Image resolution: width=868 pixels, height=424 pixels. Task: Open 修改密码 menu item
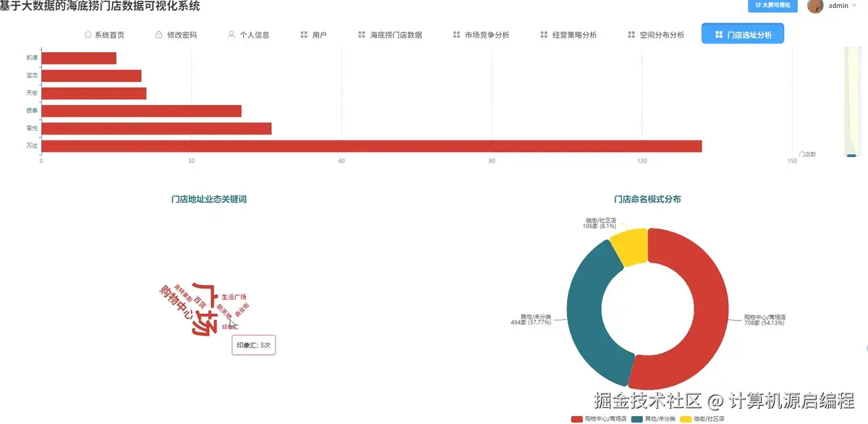176,35
